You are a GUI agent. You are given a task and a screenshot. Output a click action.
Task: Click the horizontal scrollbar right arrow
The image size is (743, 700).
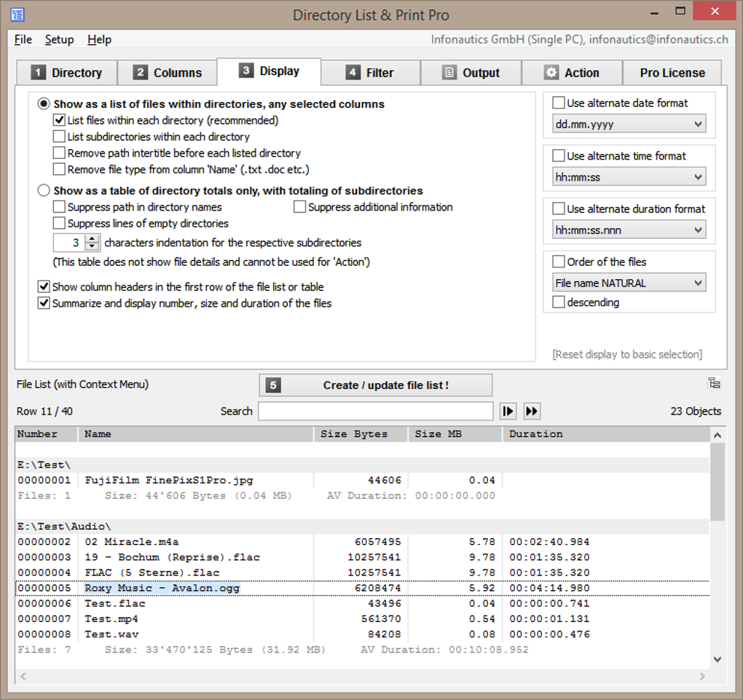click(702, 676)
